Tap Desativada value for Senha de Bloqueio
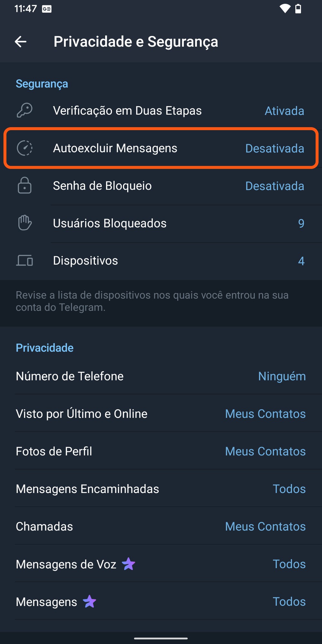Viewport: 322px width, 644px height. pos(275,186)
